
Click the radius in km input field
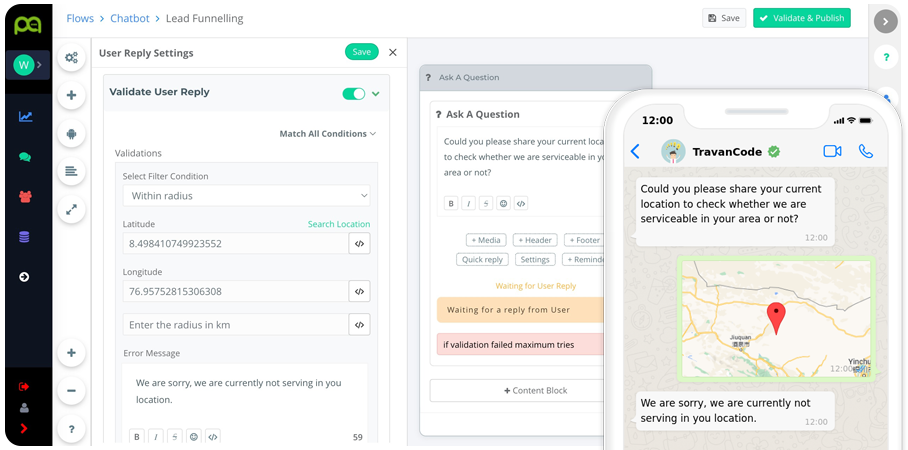pos(235,325)
